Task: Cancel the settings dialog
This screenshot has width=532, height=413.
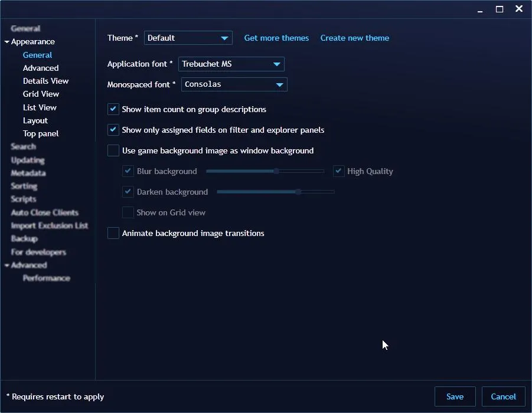Action: (x=504, y=396)
